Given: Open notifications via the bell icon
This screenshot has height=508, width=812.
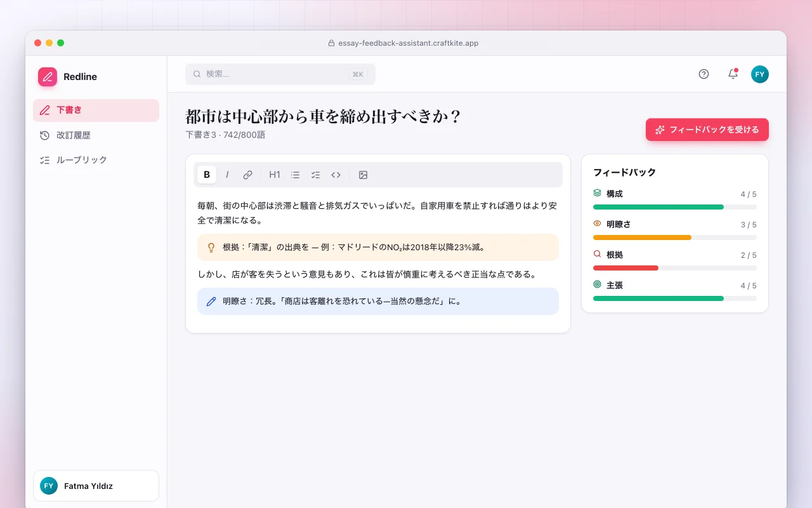Looking at the screenshot, I should (x=733, y=74).
